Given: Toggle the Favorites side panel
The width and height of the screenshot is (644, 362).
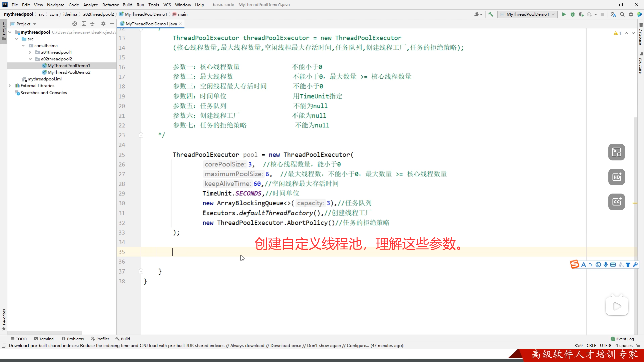Looking at the screenshot, I should [4, 319].
